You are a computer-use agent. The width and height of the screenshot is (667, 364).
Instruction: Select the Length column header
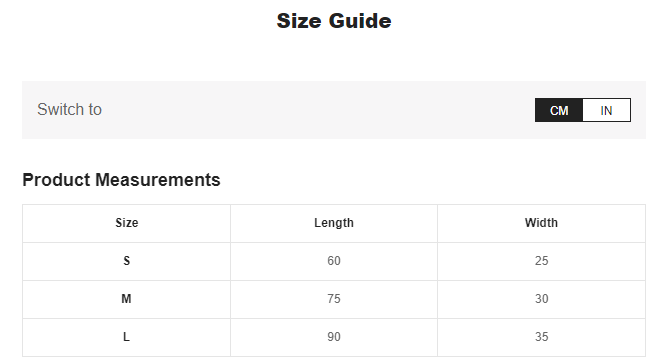pos(334,223)
